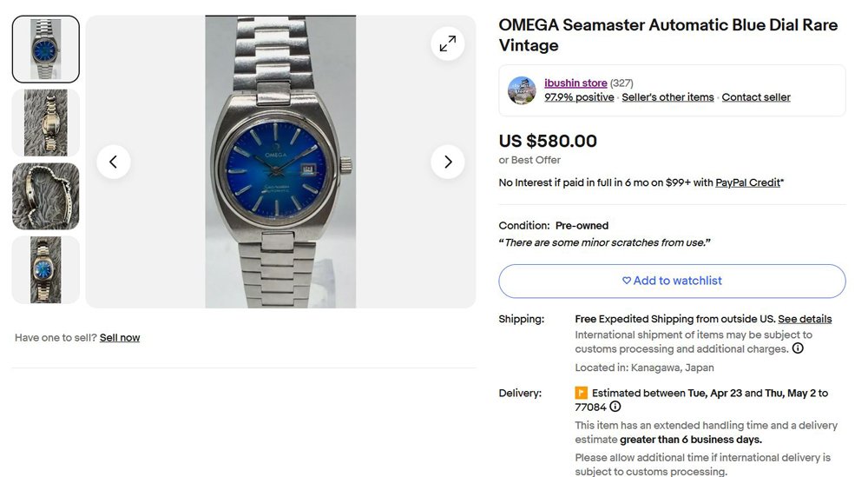Open the ibushin store link
The image size is (868, 477).
click(575, 83)
